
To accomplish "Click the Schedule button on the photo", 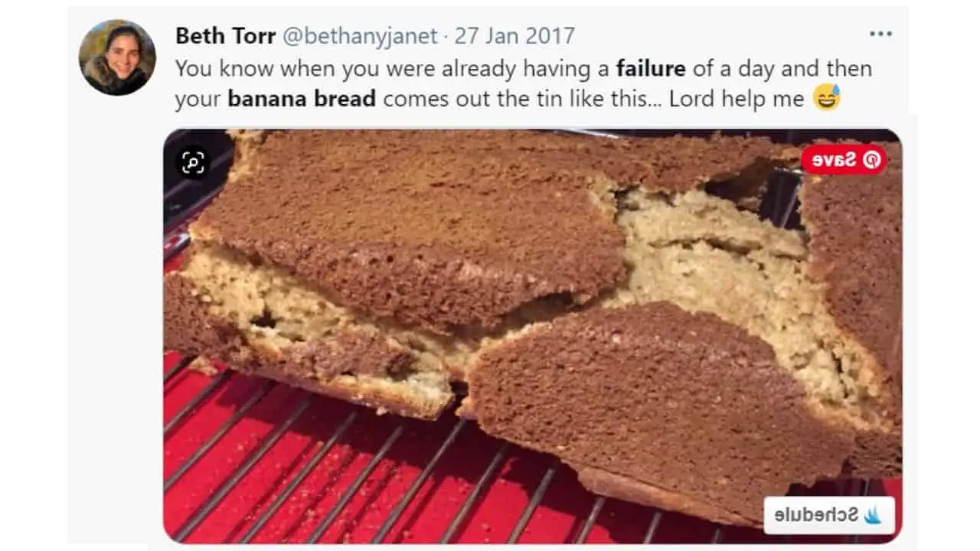I will [829, 515].
